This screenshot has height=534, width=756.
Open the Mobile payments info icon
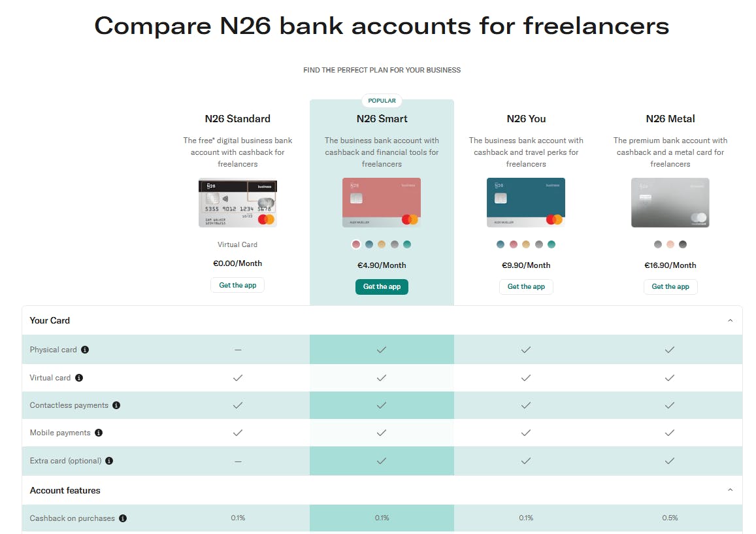[x=98, y=433]
